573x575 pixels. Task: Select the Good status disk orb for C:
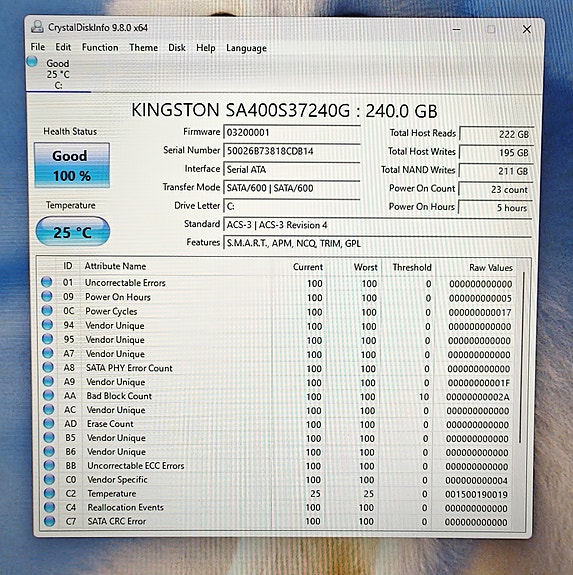32,62
